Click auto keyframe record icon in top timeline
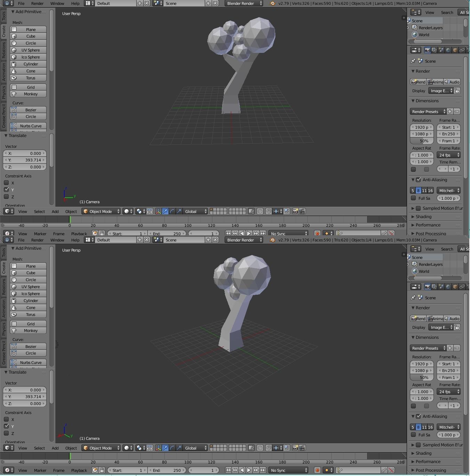 click(317, 233)
